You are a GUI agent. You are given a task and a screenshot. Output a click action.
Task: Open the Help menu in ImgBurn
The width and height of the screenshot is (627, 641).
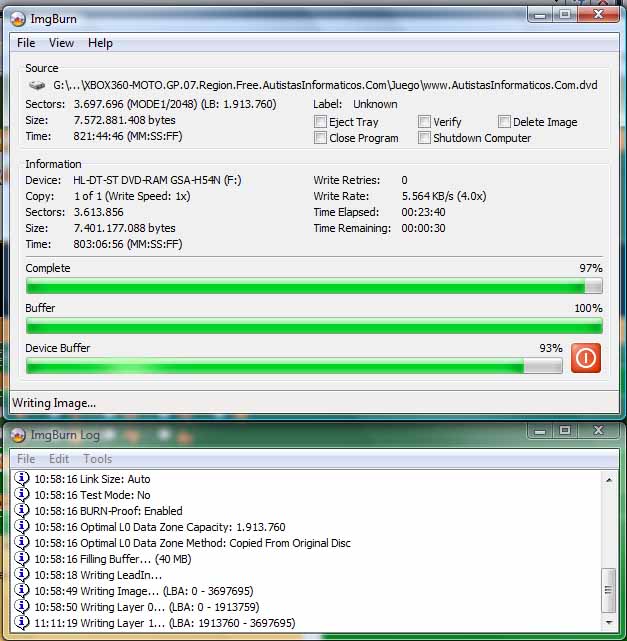tap(100, 43)
